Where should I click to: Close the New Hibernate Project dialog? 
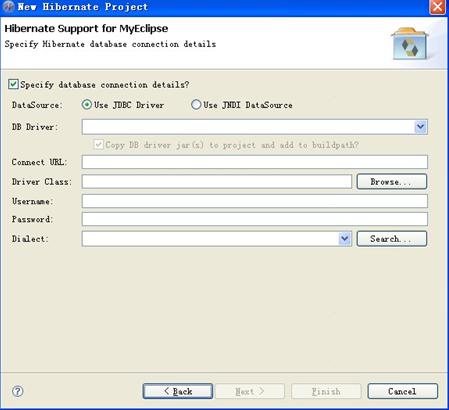pos(438,7)
